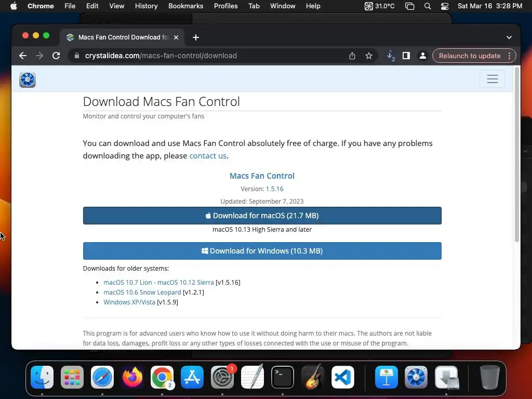Open the Chrome app menu
The height and width of the screenshot is (399, 532).
click(x=41, y=6)
